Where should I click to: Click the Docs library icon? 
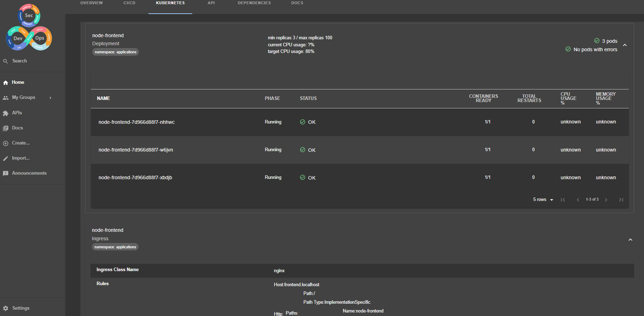[6, 128]
